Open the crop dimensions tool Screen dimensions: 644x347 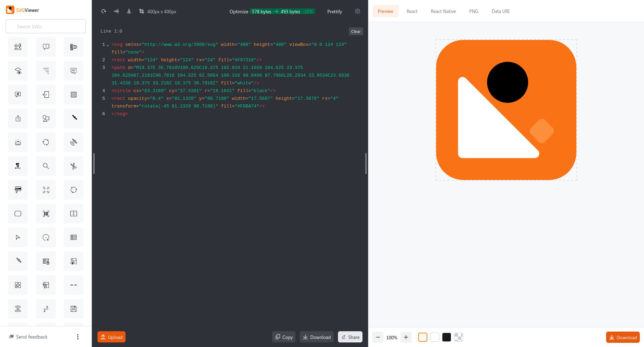tap(141, 11)
